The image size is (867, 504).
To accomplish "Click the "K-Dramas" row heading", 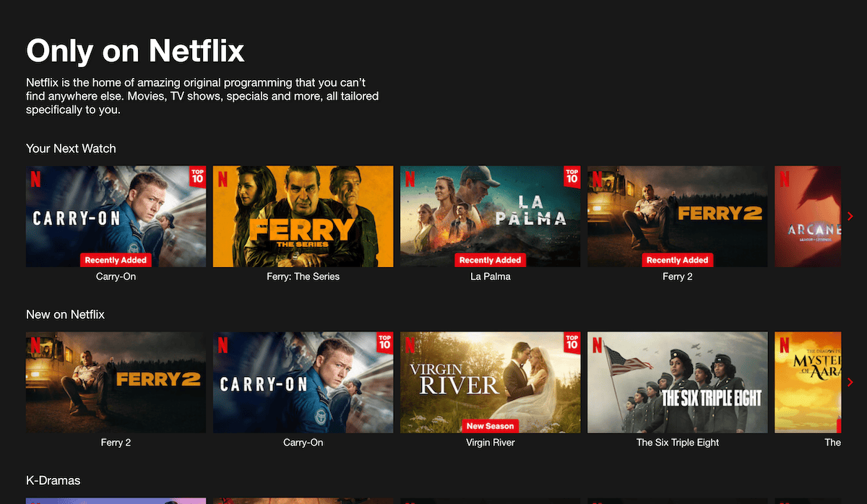I will tap(53, 481).
